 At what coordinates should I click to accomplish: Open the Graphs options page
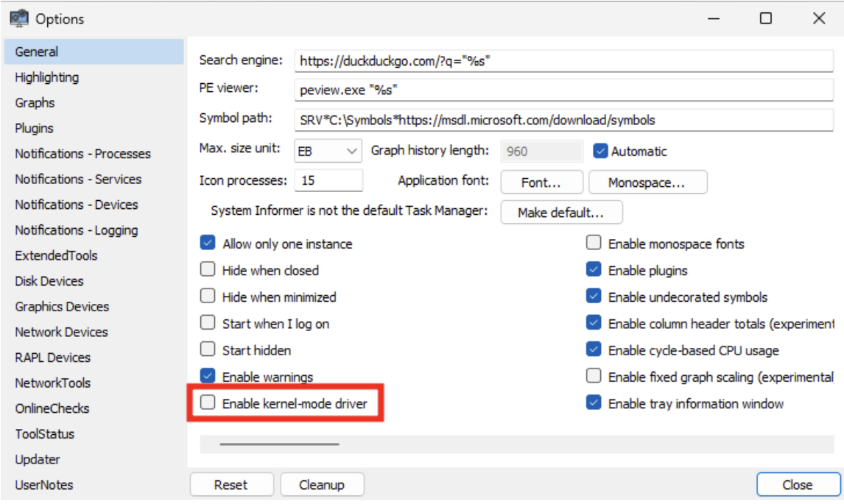(x=35, y=103)
